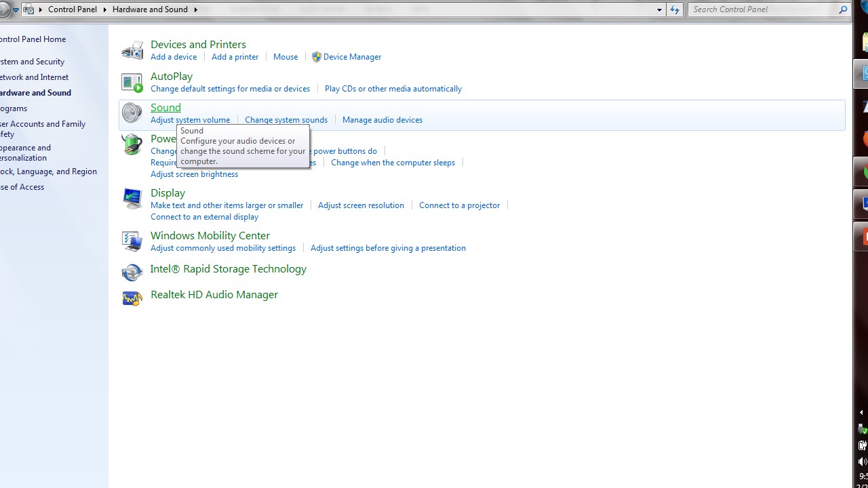Click the Display monitor icon

click(x=132, y=199)
